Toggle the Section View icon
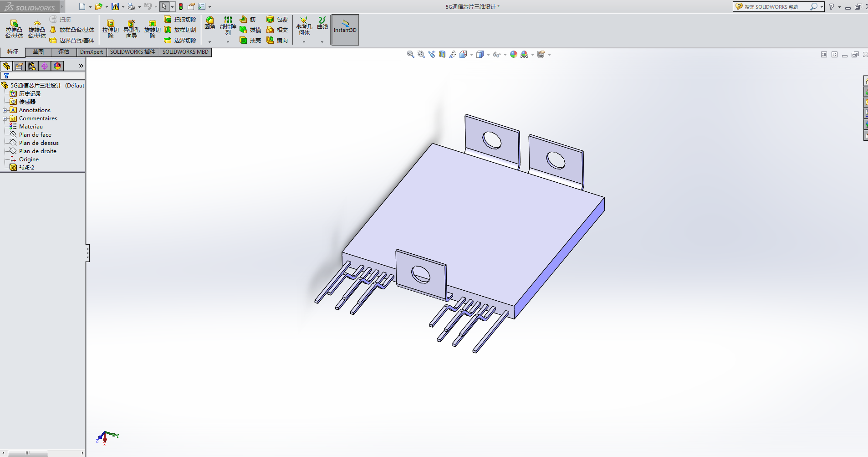The width and height of the screenshot is (868, 457). pyautogui.click(x=442, y=55)
